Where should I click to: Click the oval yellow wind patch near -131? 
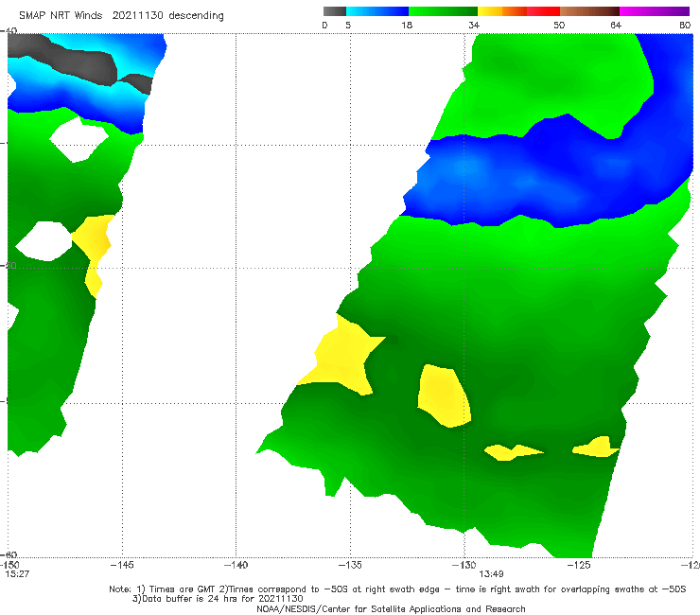(444, 395)
